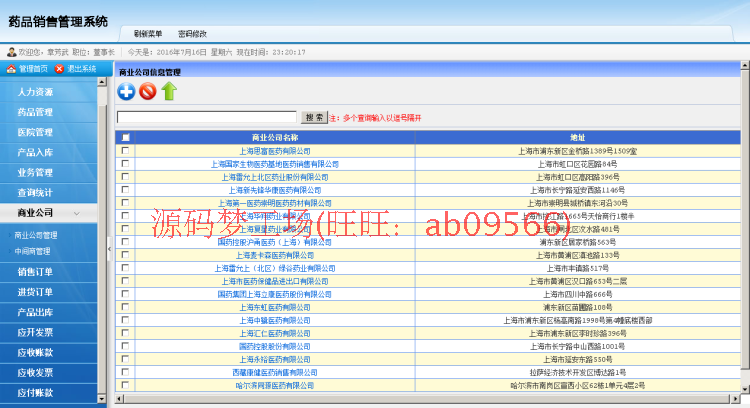Viewport: 750px width, 408px height.
Task: Open company link 国药集团上海立康医药股份有限公司
Action: pos(275,294)
